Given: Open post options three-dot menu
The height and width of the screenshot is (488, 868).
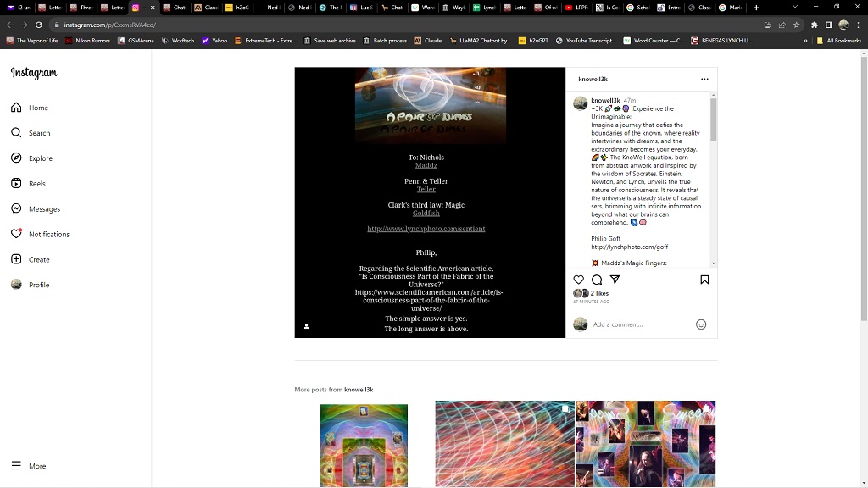Looking at the screenshot, I should [x=704, y=79].
